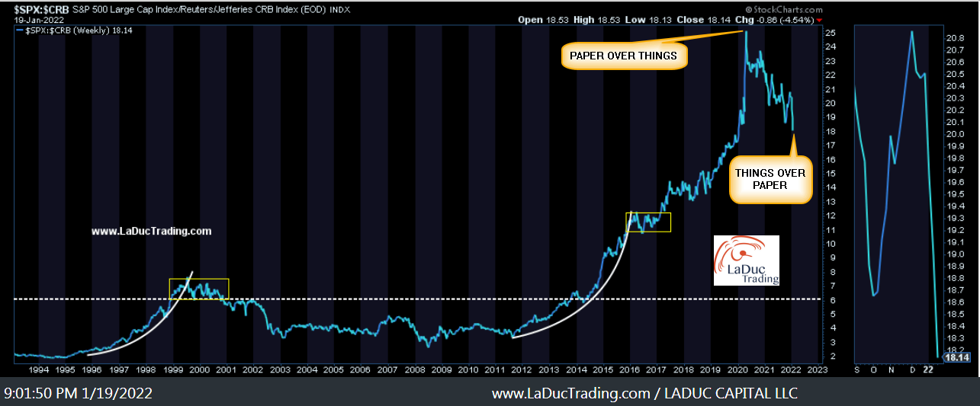Image resolution: width=980 pixels, height=406 pixels.
Task: Click the 9:01:50 PM 1/19/2022 timestamp in footer
Action: (x=78, y=394)
